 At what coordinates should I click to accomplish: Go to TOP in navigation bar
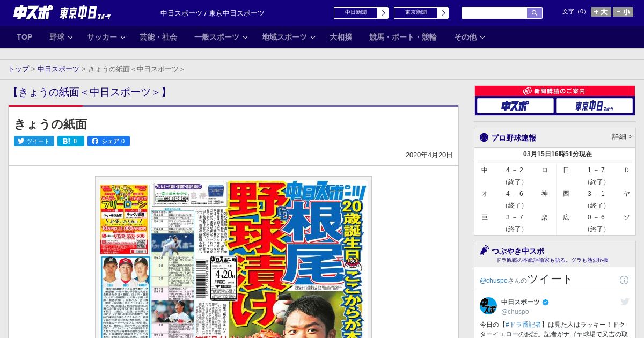click(x=25, y=37)
